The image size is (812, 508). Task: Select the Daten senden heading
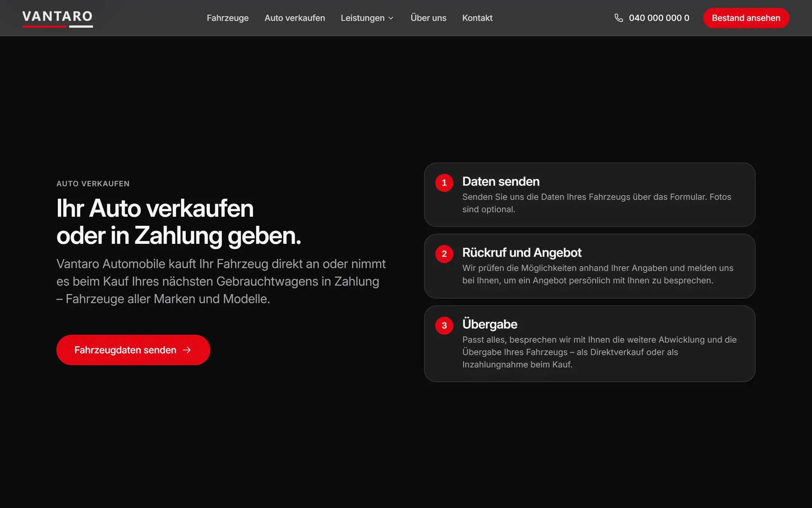[501, 181]
